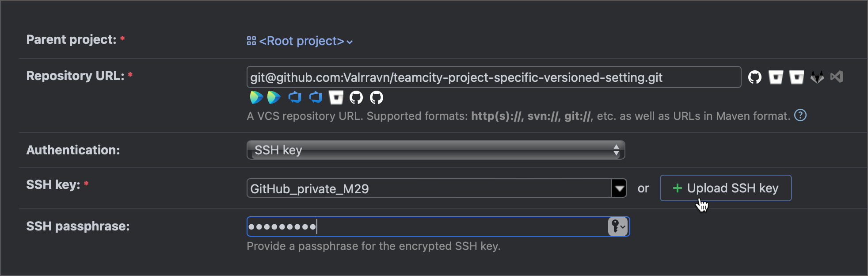Click the second Bitbucket icon beside the URL field
The height and width of the screenshot is (276, 868).
pyautogui.click(x=796, y=77)
